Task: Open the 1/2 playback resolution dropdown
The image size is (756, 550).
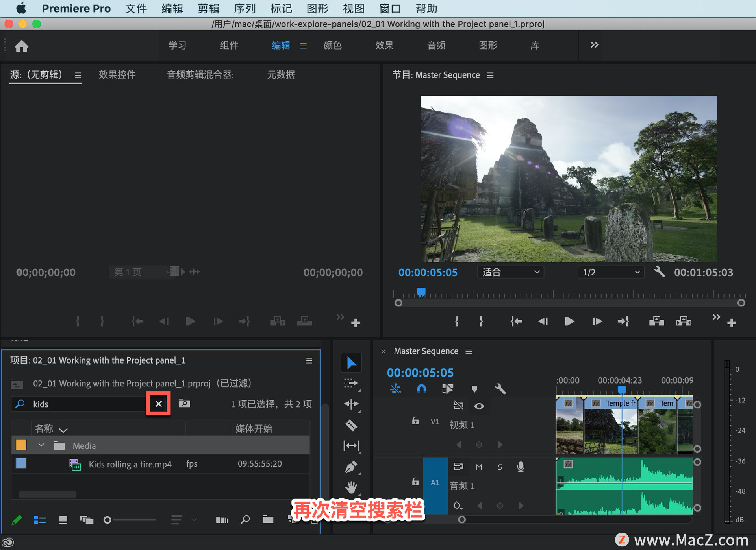Action: pyautogui.click(x=611, y=272)
